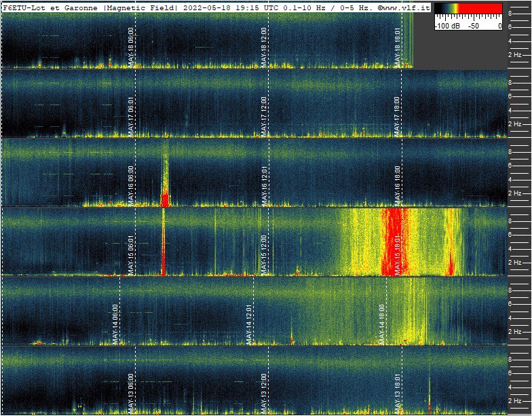Click the 2 Hz axis label in May 18 row
The image size is (532, 416).
(x=514, y=55)
